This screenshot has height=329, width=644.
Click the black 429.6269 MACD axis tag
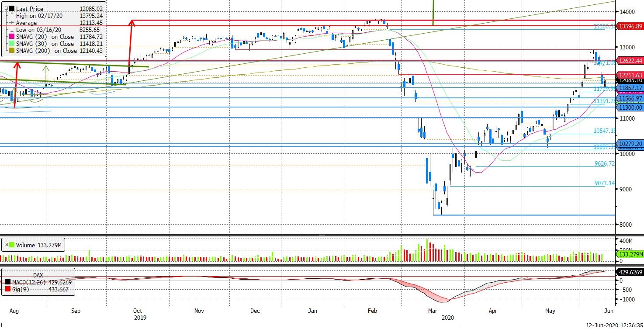click(x=630, y=272)
